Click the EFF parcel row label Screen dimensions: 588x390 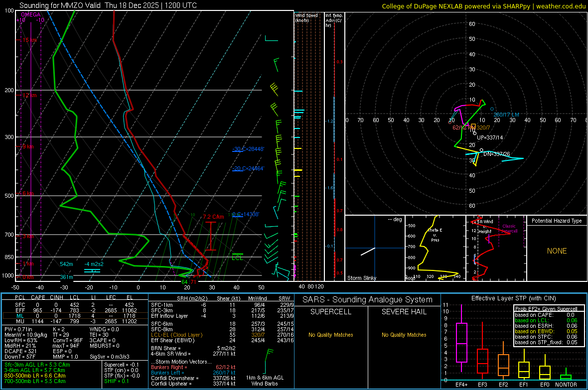pos(20,310)
